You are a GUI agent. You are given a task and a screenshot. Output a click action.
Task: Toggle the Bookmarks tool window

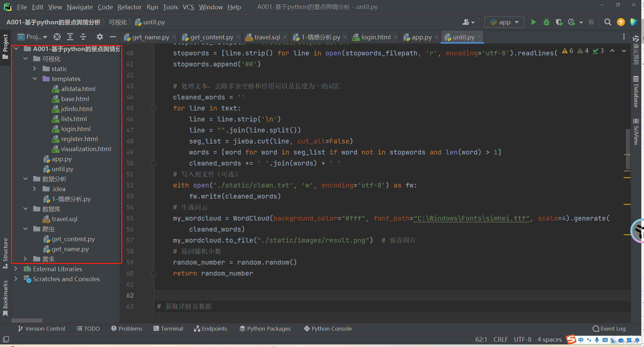click(x=5, y=298)
